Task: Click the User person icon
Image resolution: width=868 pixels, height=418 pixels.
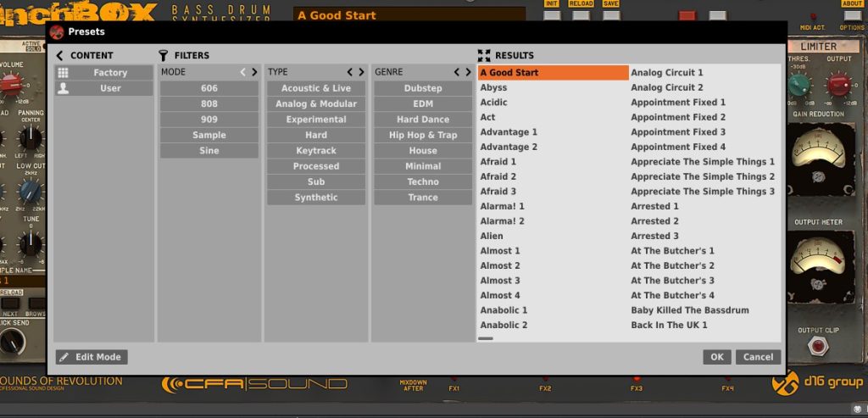Action: [63, 88]
